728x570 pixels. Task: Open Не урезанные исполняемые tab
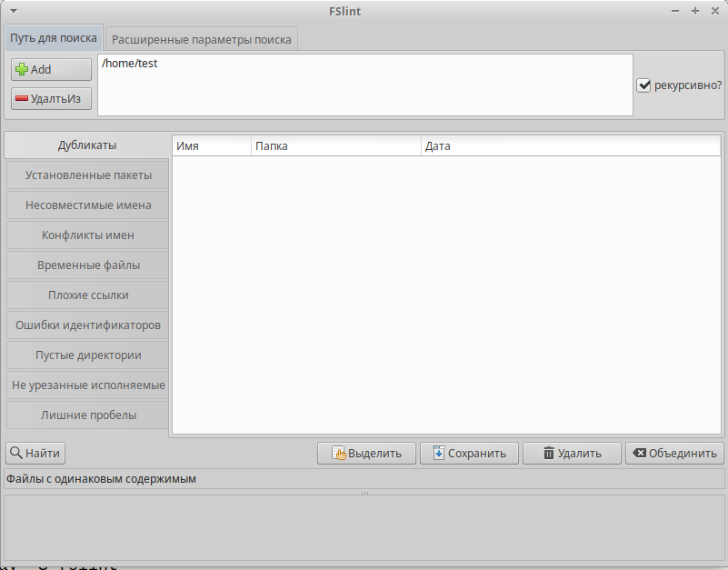pyautogui.click(x=88, y=385)
